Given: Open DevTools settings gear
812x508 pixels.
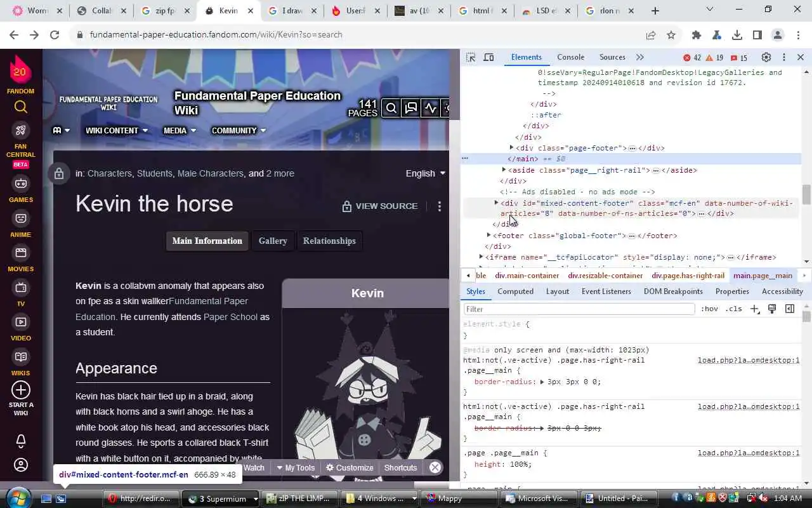Looking at the screenshot, I should tap(766, 57).
